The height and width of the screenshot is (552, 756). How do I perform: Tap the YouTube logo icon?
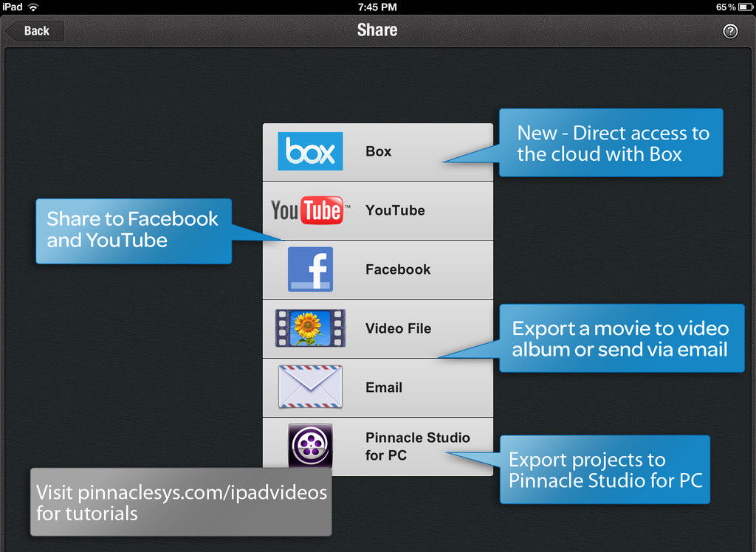click(310, 210)
